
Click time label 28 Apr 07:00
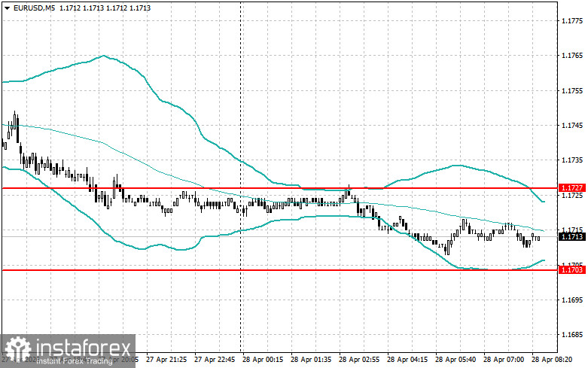[504, 360]
